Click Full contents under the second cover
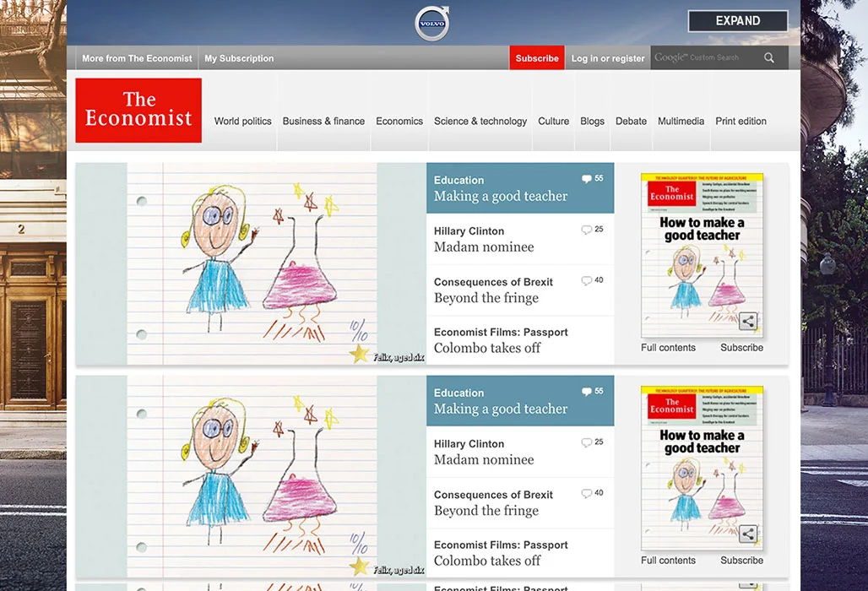The image size is (868, 591). point(668,560)
